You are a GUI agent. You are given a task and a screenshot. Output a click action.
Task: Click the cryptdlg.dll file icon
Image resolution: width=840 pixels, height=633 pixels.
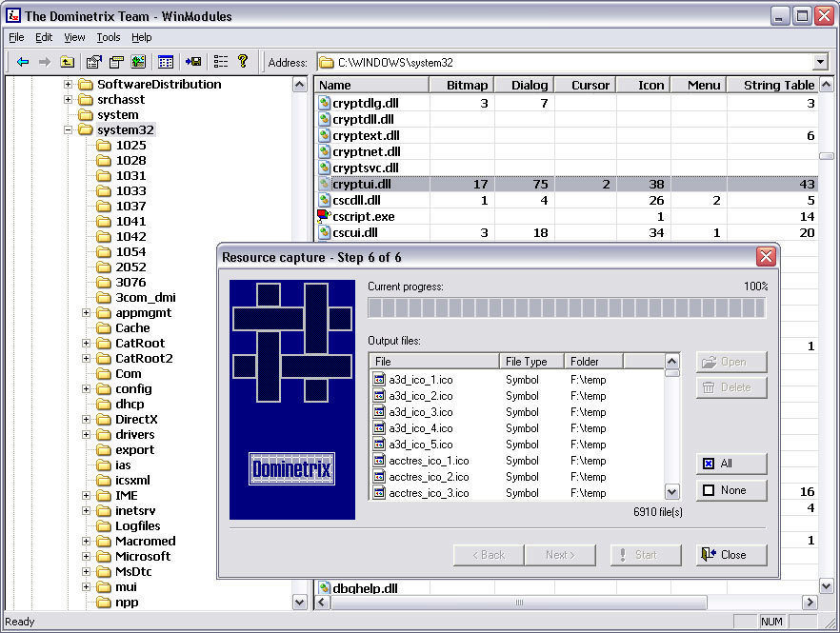(x=324, y=103)
